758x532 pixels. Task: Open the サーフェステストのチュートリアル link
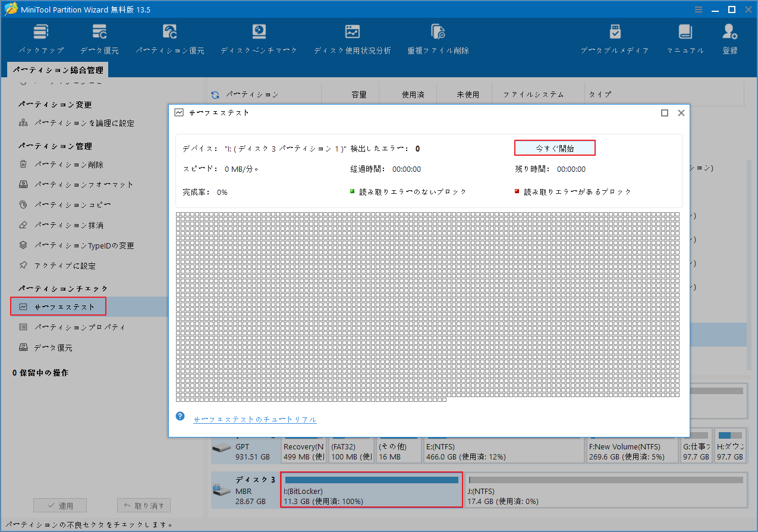(x=254, y=419)
